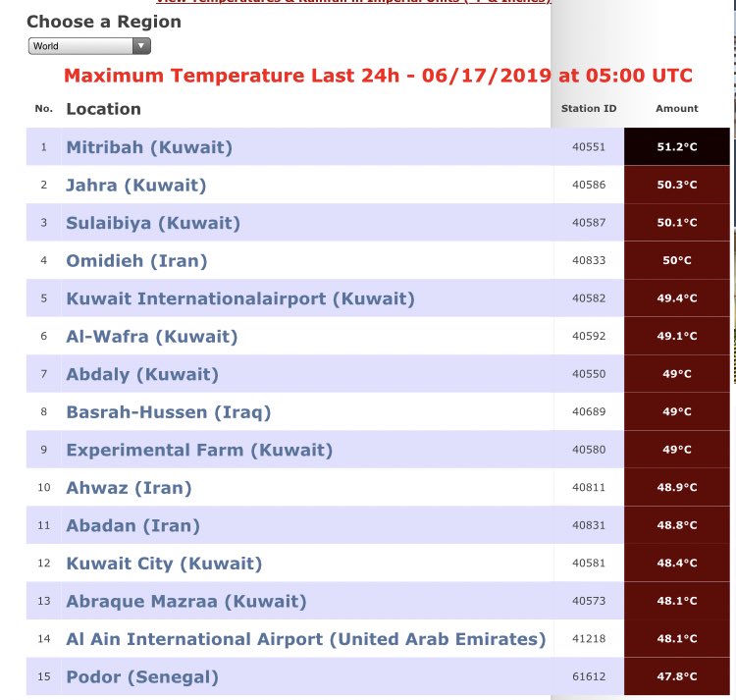Open Kuwait Internationalairport (Kuwait) link
Image resolution: width=736 pixels, height=700 pixels.
(x=240, y=298)
